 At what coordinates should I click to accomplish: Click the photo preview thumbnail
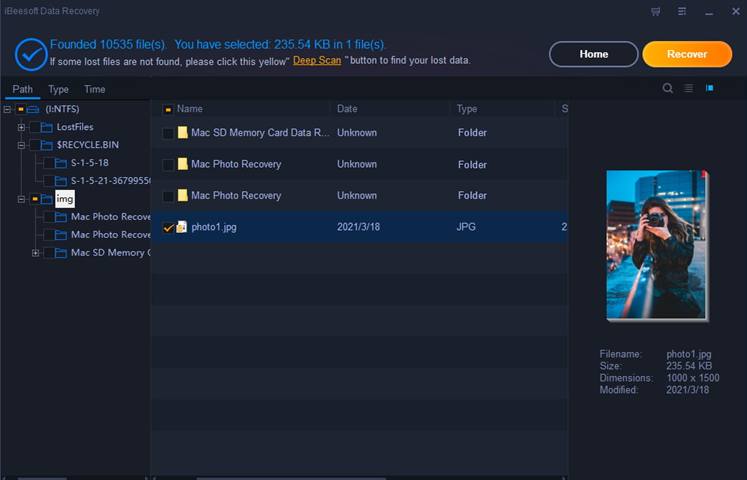(657, 245)
